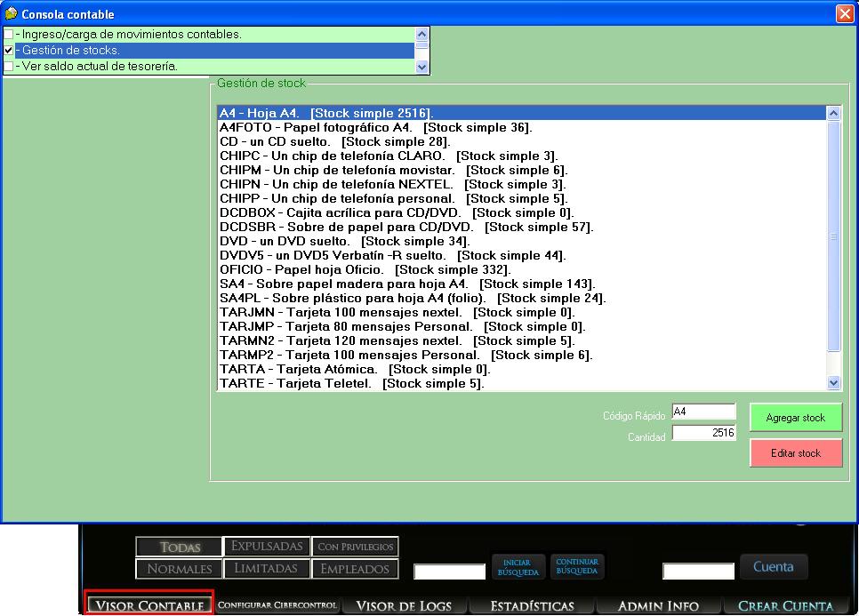The width and height of the screenshot is (859, 616).
Task: Select the A4 - Hoja A4 stock row
Action: pos(522,114)
